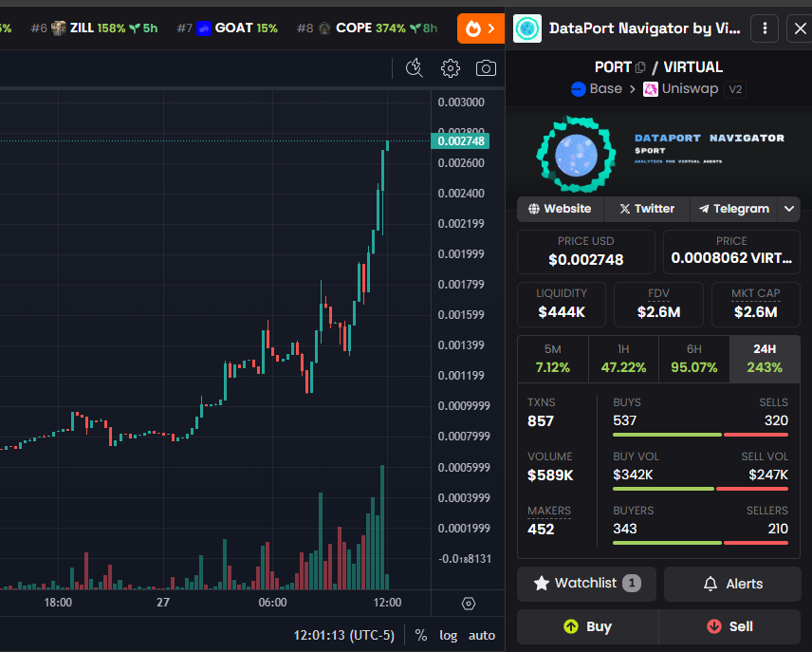Click the buys versus sells ratio bar
The width and height of the screenshot is (812, 652).
tap(700, 435)
